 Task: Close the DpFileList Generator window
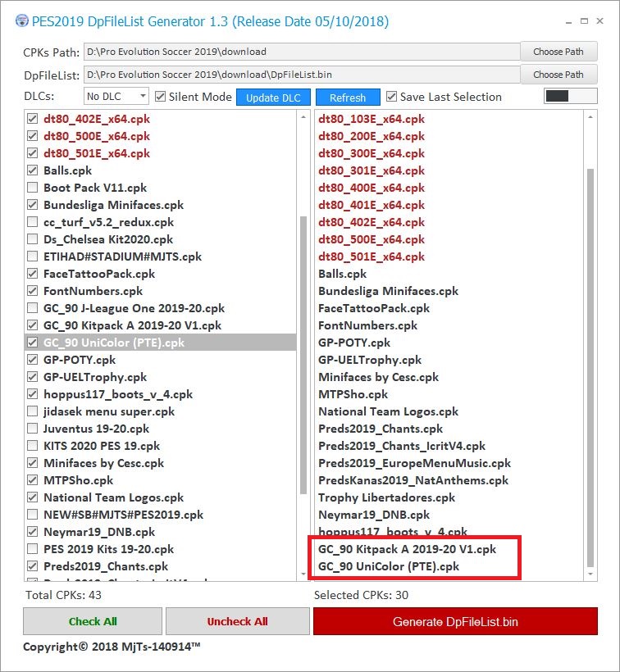tap(599, 20)
